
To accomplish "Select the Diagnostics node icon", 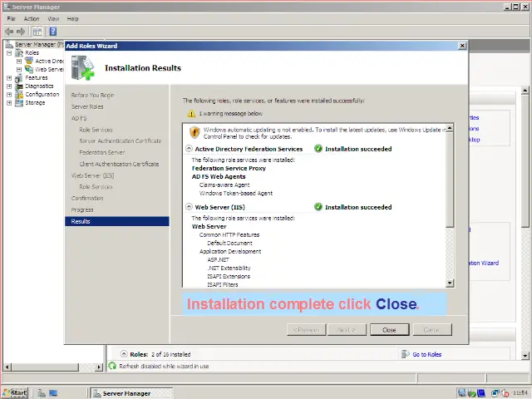I will 19,86.
